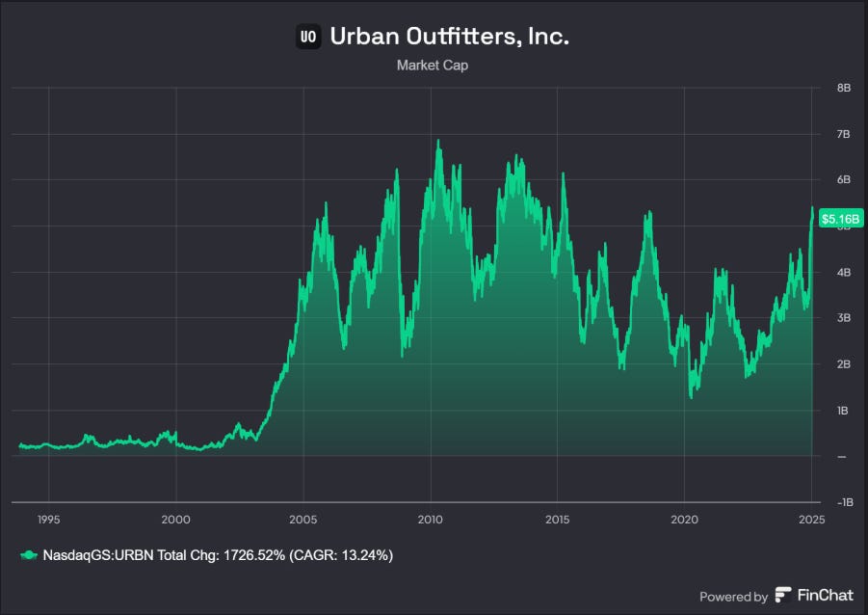Click the 2015 x-axis label

coord(557,520)
